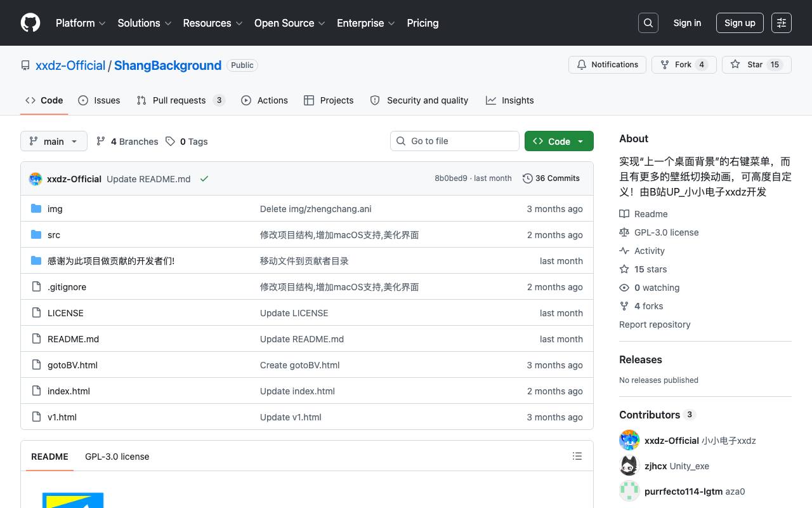Expand the Resources menu
This screenshot has height=508, width=812.
(213, 23)
